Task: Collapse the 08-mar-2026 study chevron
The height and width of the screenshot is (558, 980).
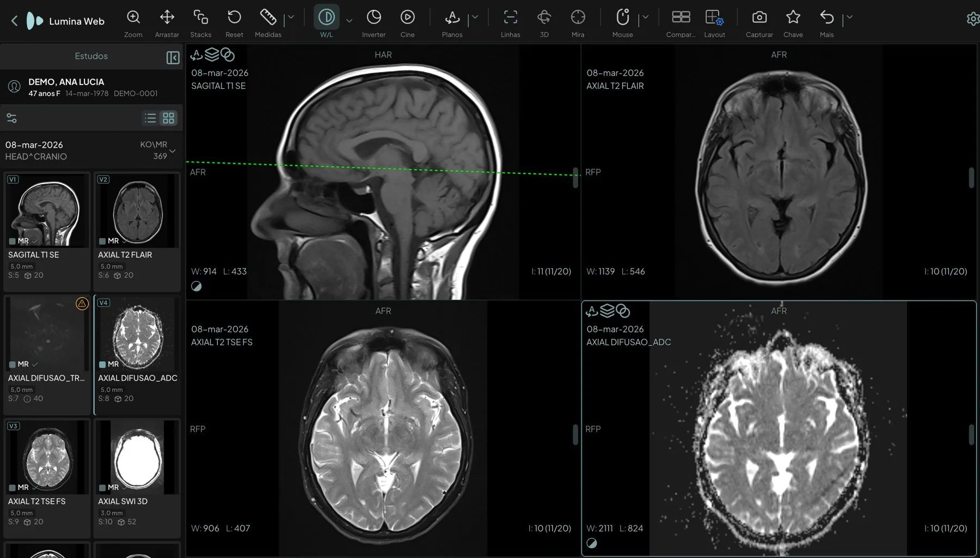Action: coord(173,151)
